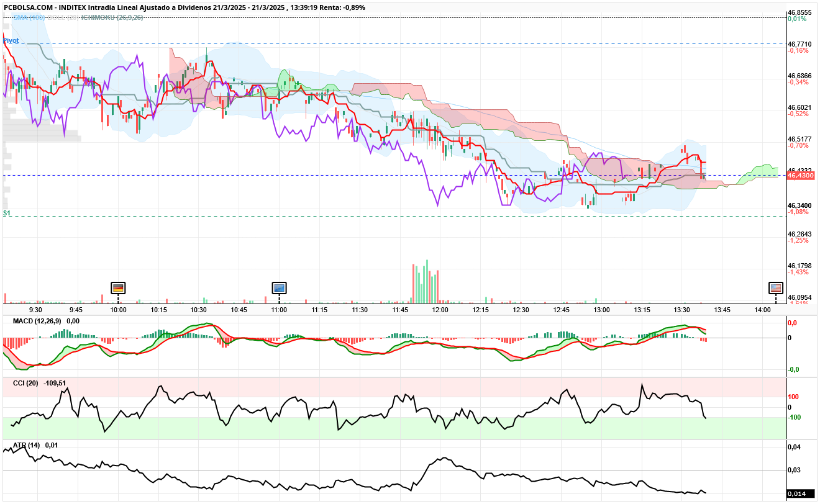Click the 46,1798 price axis value
Image resolution: width=820 pixels, height=504 pixels.
(799, 266)
